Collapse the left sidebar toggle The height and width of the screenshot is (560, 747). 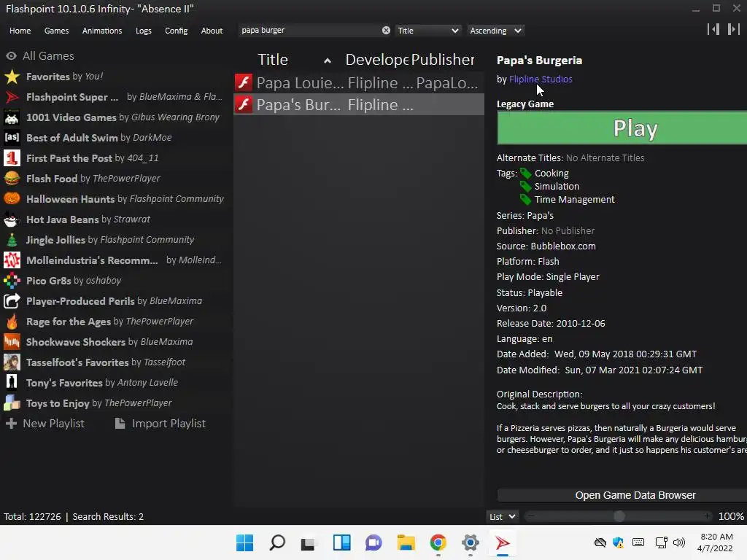tap(713, 29)
